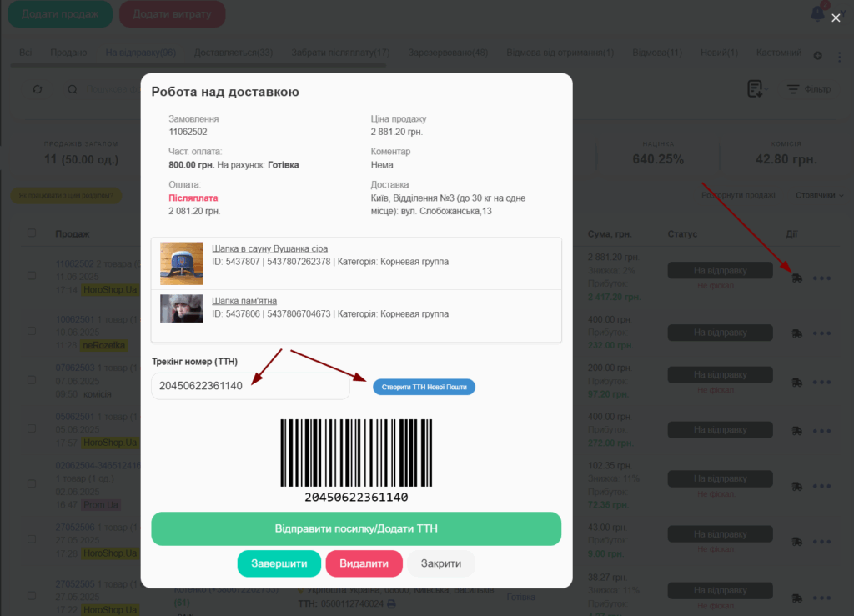Click the print icon next to ТТН 0500112746024
This screenshot has width=854, height=616.
click(391, 604)
